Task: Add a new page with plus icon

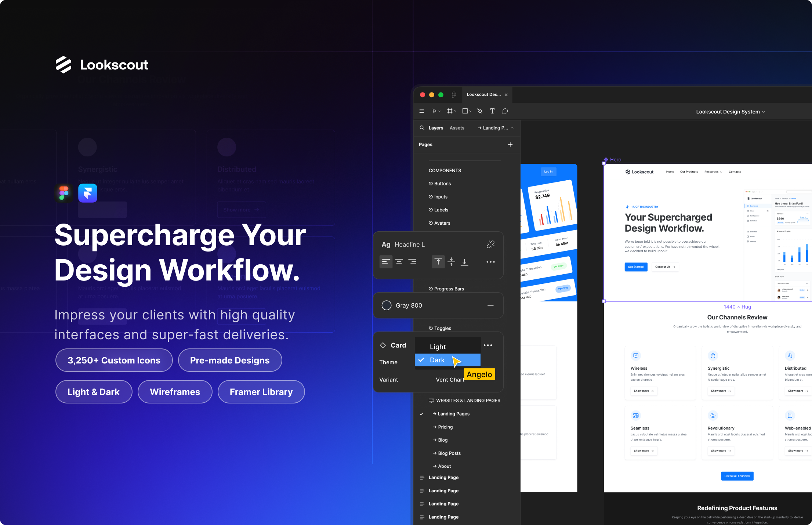Action: coord(510,145)
